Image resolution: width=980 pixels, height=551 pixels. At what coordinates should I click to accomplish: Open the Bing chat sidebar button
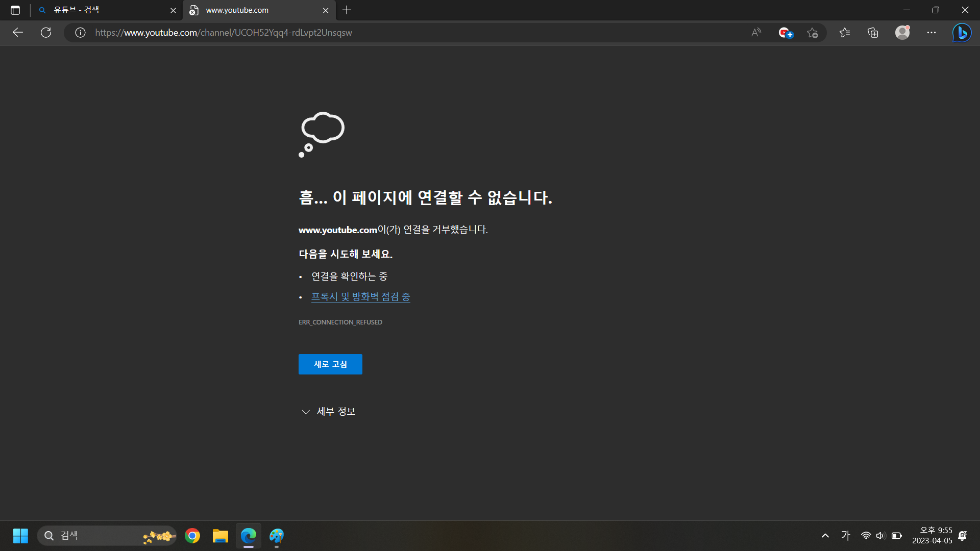[x=962, y=33]
